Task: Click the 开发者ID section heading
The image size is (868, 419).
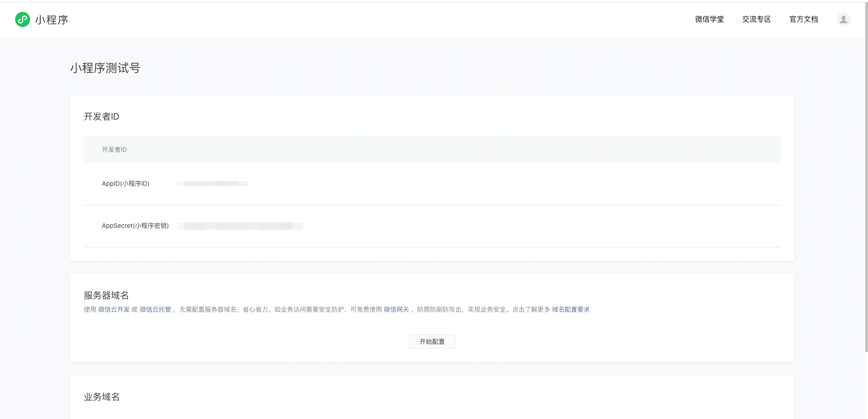Action: click(101, 116)
